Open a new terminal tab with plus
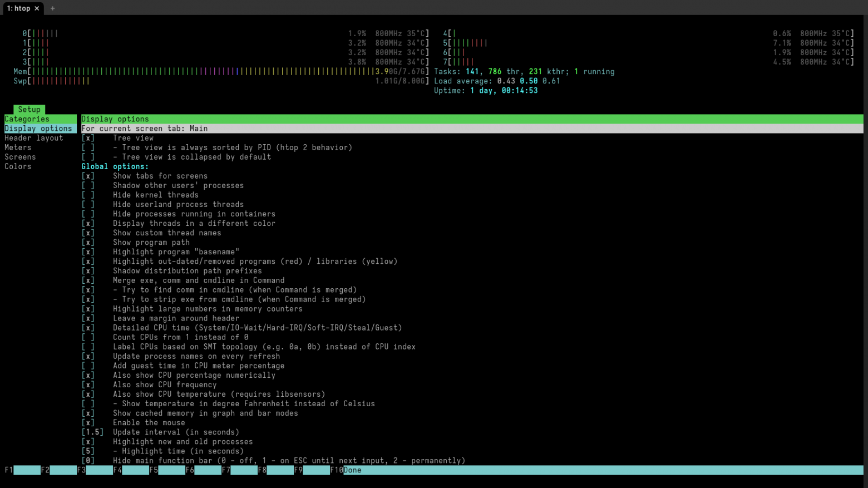Viewport: 868px width, 488px height. tap(52, 8)
